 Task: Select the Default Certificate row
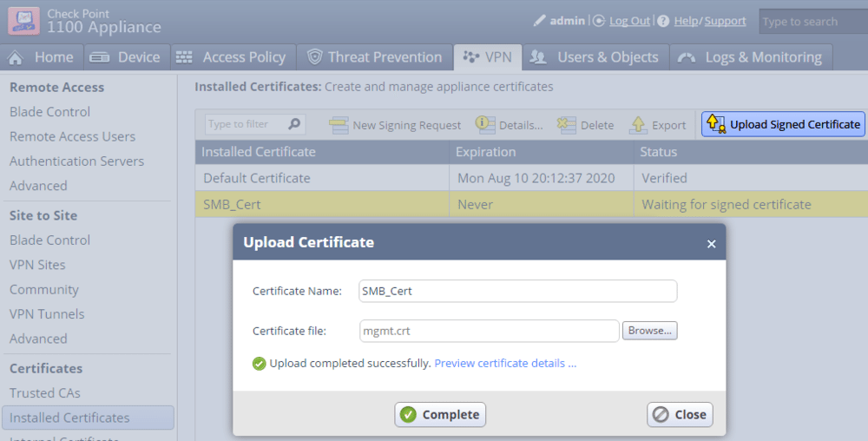point(257,178)
